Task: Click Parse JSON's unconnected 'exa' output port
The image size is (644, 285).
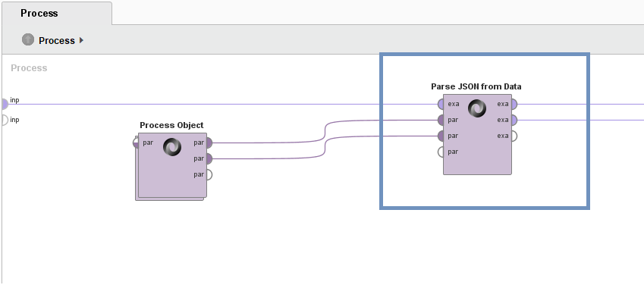Action: 514,136
